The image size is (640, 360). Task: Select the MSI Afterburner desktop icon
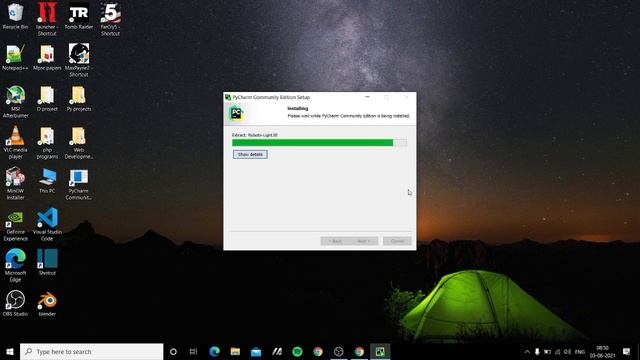click(x=15, y=102)
